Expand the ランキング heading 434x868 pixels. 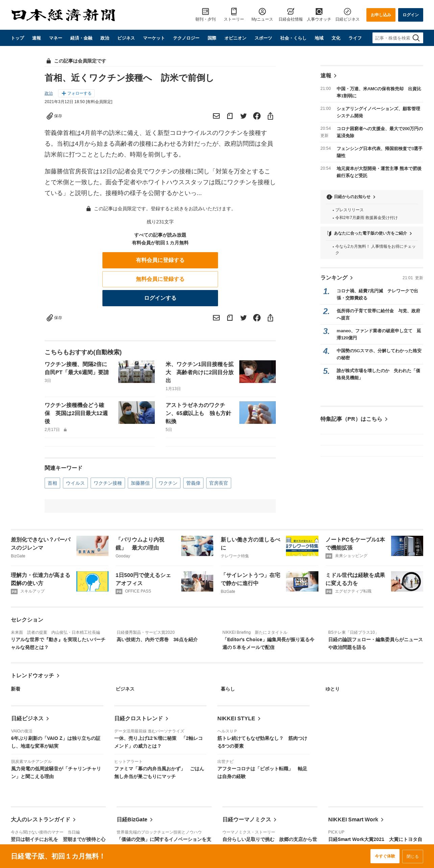click(337, 278)
